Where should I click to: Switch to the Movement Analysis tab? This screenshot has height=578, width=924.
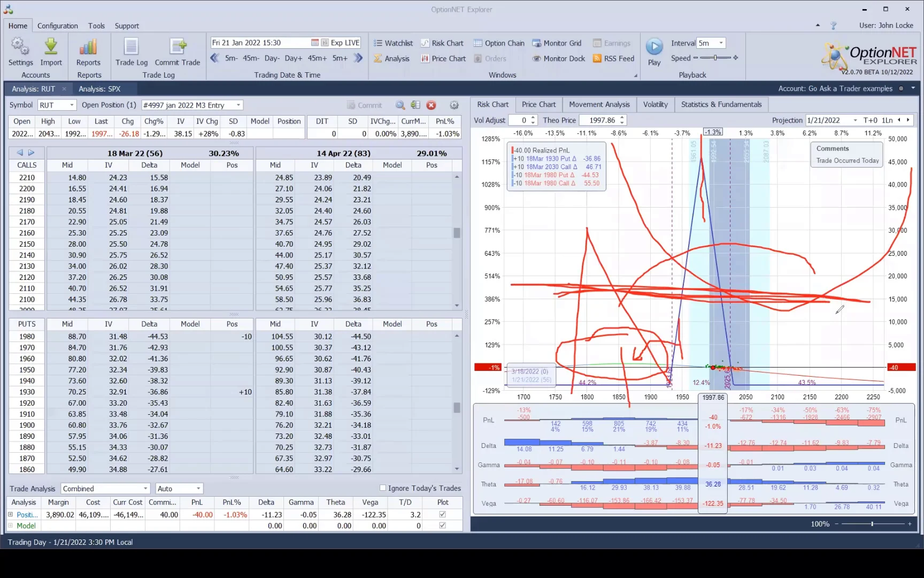[599, 104]
